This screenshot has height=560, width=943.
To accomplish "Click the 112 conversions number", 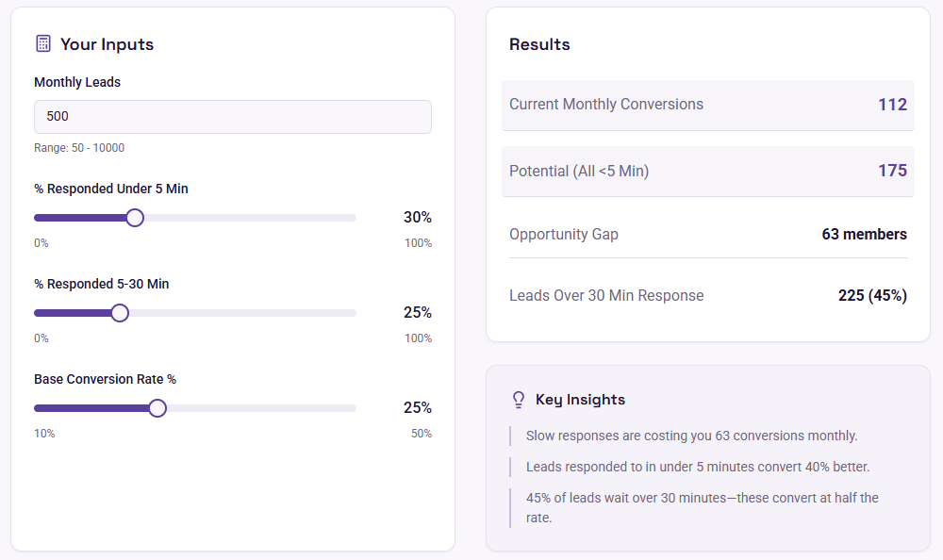I will 892,105.
